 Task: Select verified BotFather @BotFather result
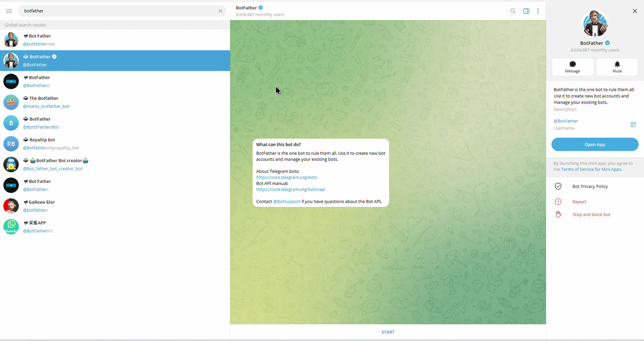(115, 60)
